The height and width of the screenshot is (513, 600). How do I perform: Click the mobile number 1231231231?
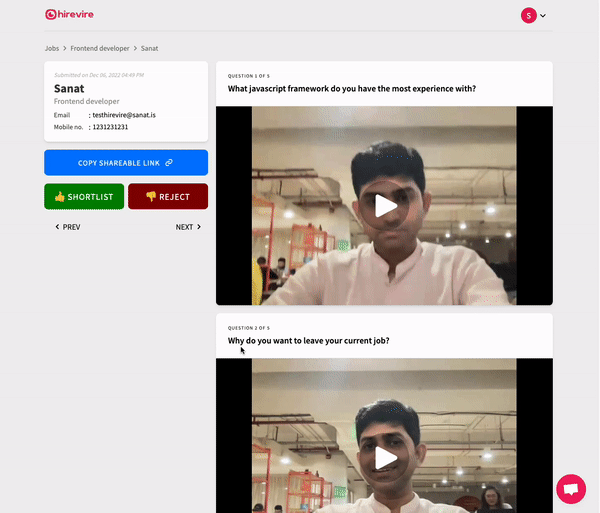click(109, 127)
